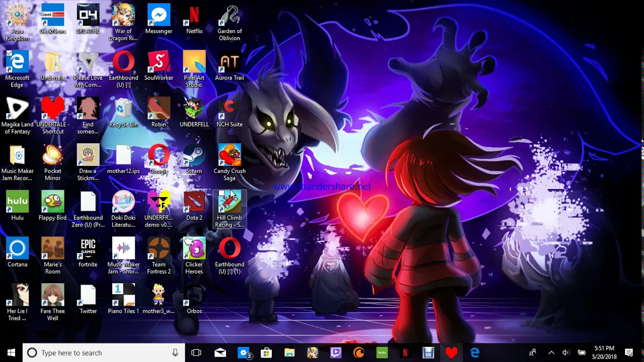Viewport: 644px width, 362px height.
Task: Select Hill Climb Racing desktop shortcut
Action: (229, 209)
